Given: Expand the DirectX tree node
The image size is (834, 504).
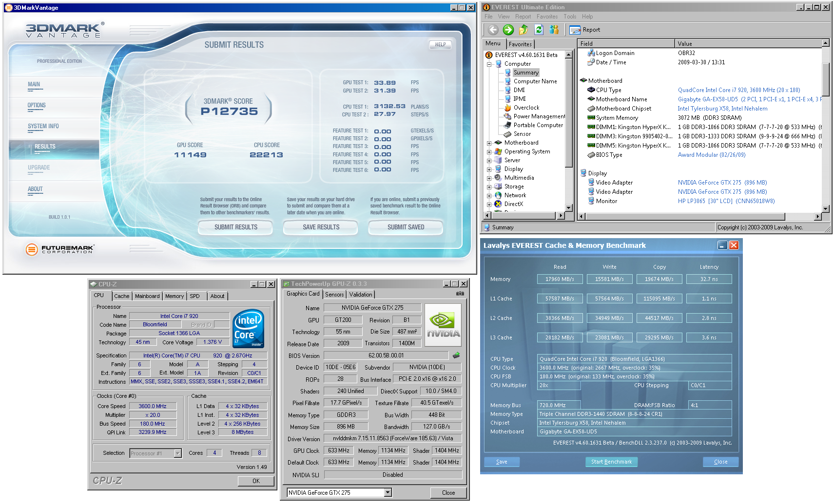Looking at the screenshot, I should coord(489,204).
